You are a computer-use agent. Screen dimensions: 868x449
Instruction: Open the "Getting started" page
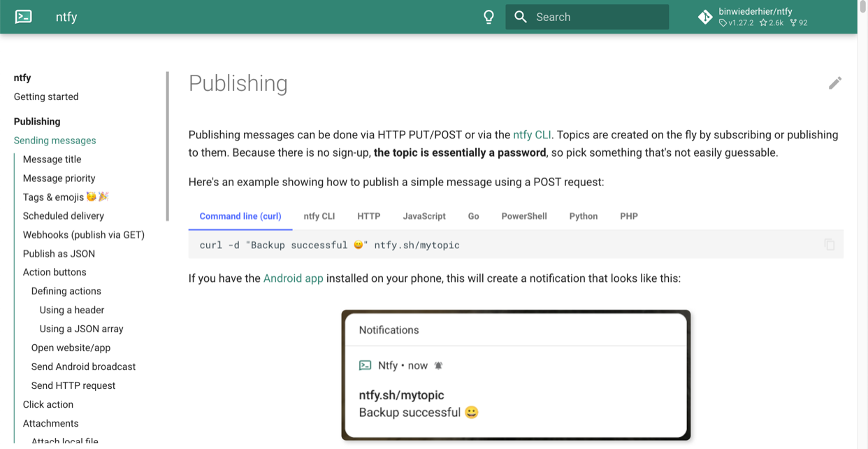(x=45, y=97)
